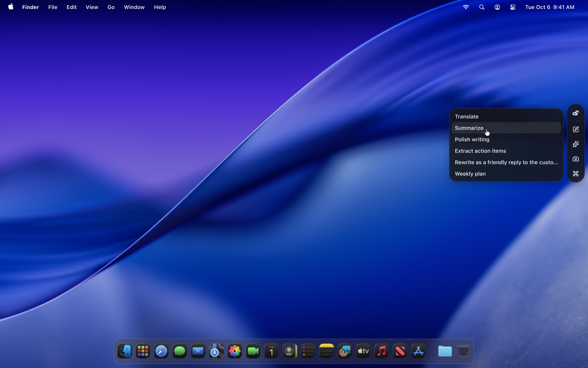Viewport: 588px width, 368px height.
Task: Open the Apple menu
Action: pyautogui.click(x=11, y=7)
